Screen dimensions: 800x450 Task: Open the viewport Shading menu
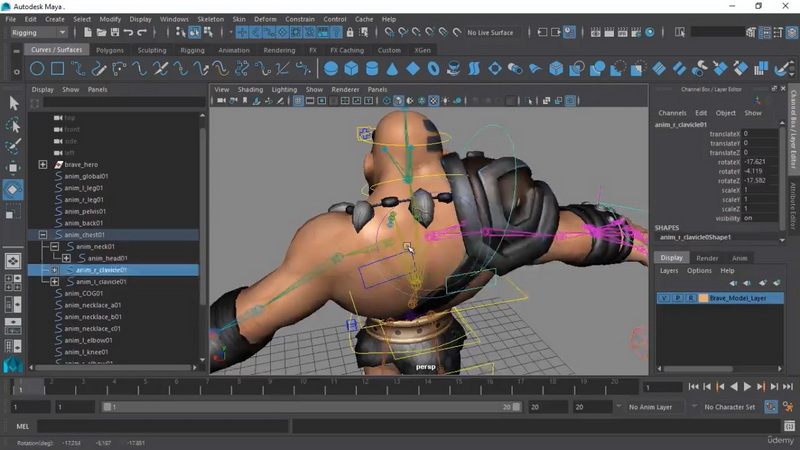click(x=250, y=89)
